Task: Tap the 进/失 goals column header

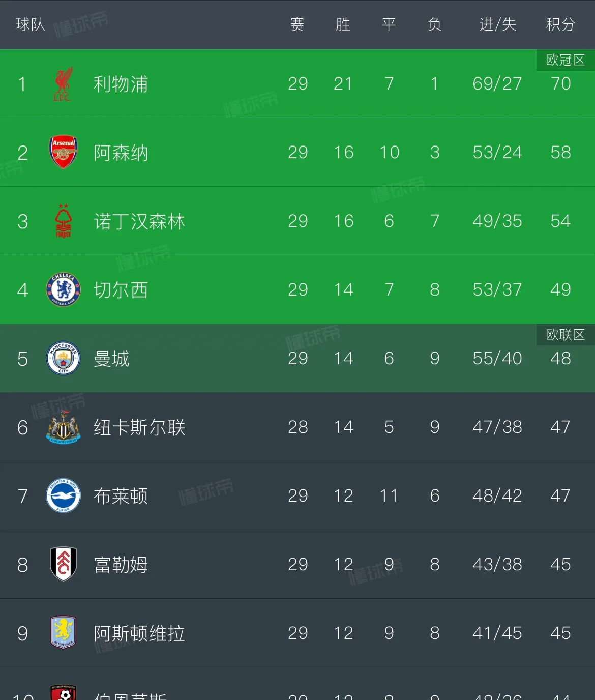Action: point(497,24)
